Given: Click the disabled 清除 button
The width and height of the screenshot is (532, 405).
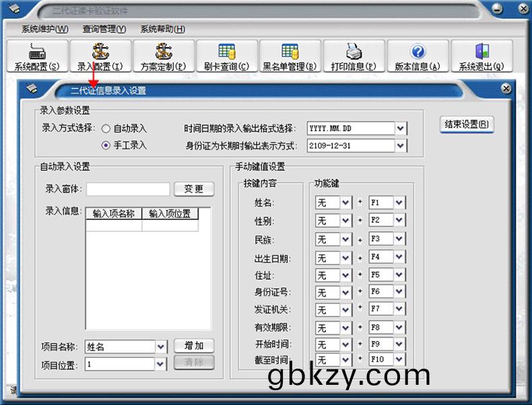Looking at the screenshot, I should click(x=194, y=363).
